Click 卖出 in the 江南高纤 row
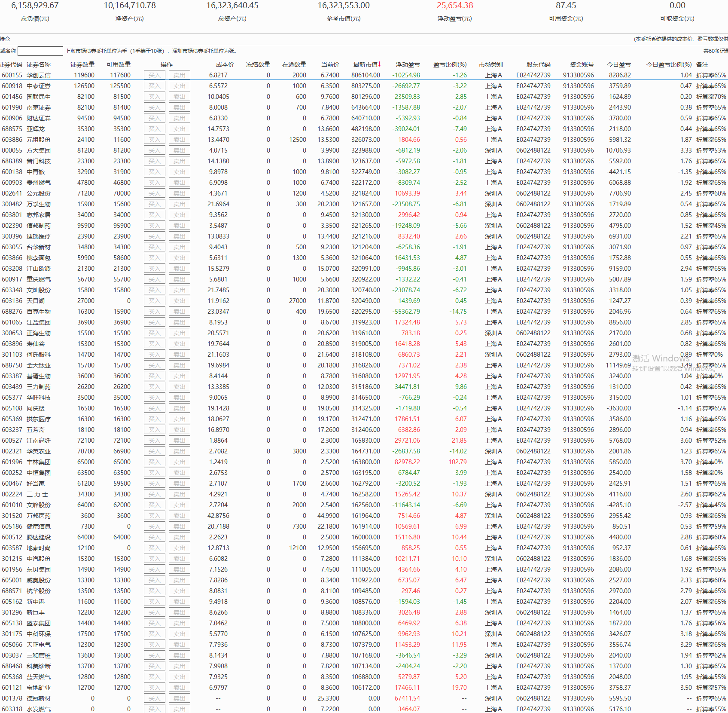This screenshot has height=713, width=728. pos(180,441)
